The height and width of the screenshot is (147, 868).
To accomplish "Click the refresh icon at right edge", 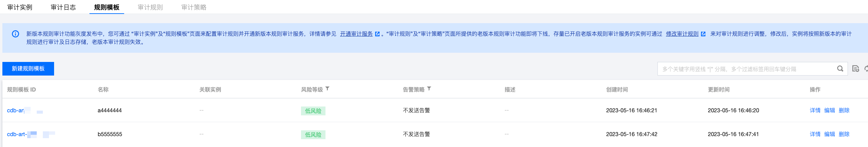I will coord(866,69).
